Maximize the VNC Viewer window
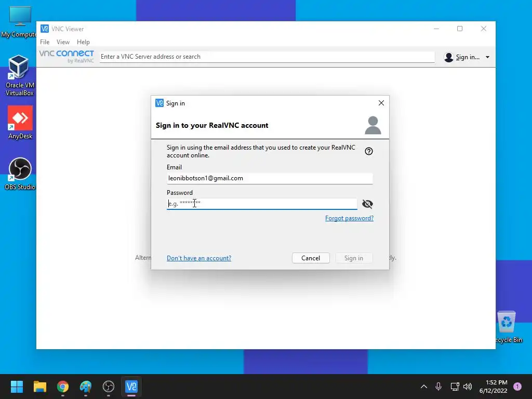 pyautogui.click(x=460, y=29)
